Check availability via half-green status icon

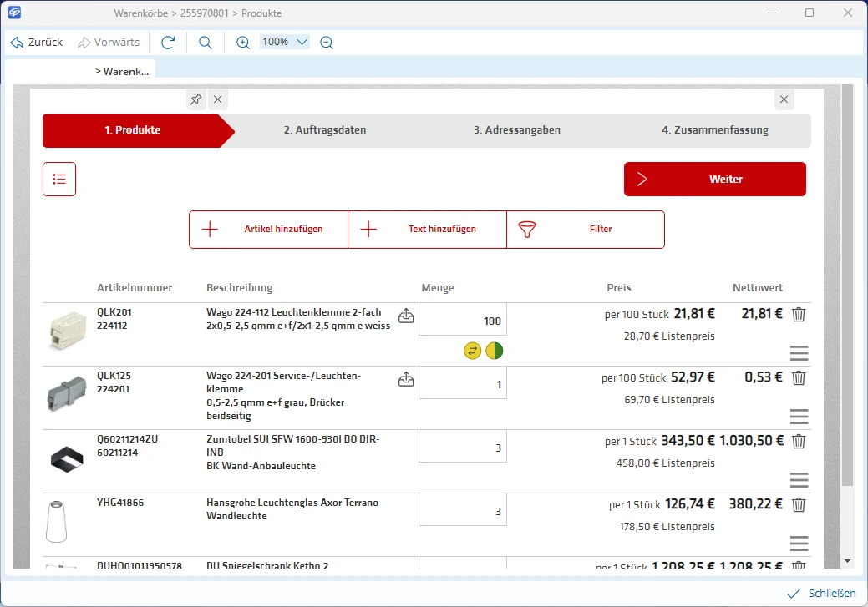(x=494, y=351)
